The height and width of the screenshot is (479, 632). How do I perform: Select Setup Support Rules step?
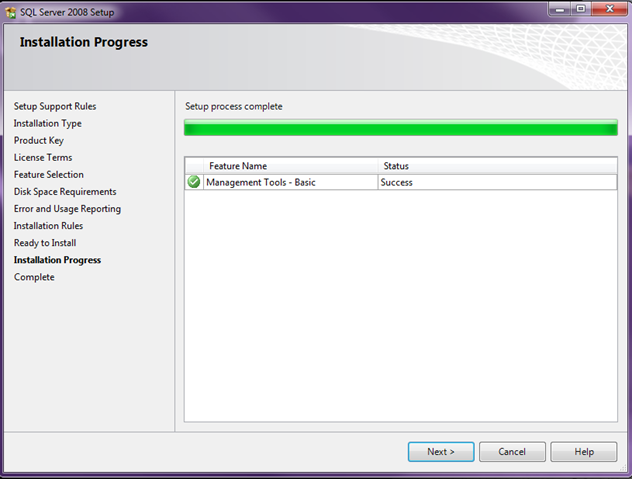pos(55,106)
